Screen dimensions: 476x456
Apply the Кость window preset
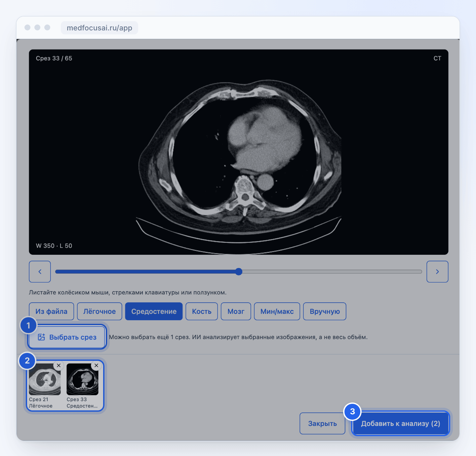click(202, 311)
